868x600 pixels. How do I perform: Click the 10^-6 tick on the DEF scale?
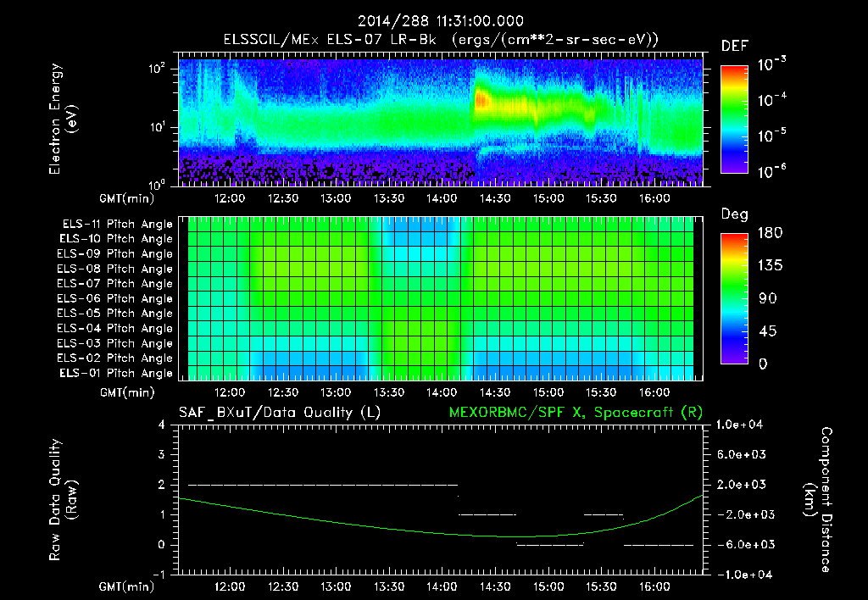[772, 171]
